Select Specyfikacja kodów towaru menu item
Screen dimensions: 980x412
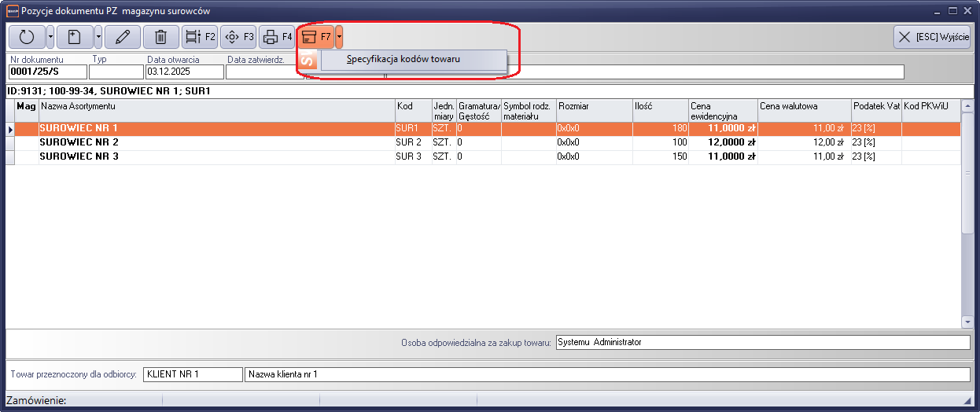coord(403,59)
